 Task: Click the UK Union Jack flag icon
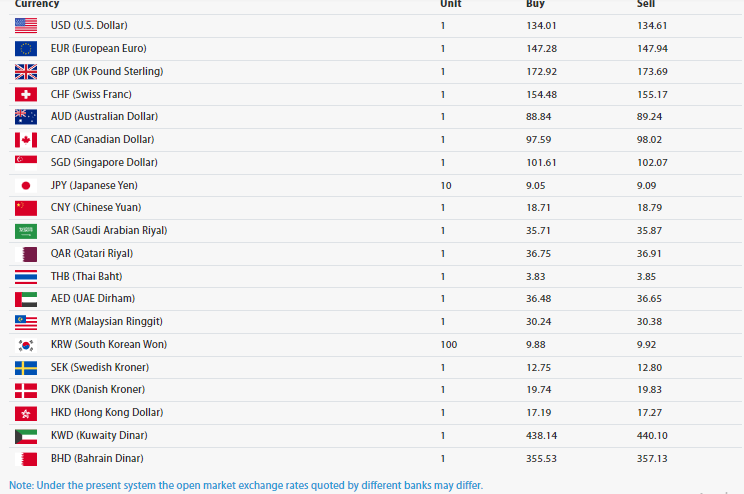(x=26, y=71)
